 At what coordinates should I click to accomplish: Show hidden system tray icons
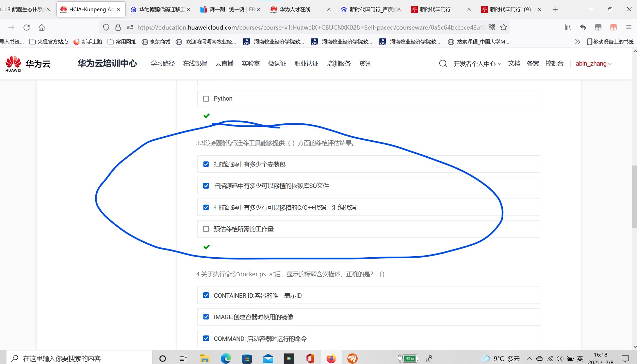click(529, 359)
